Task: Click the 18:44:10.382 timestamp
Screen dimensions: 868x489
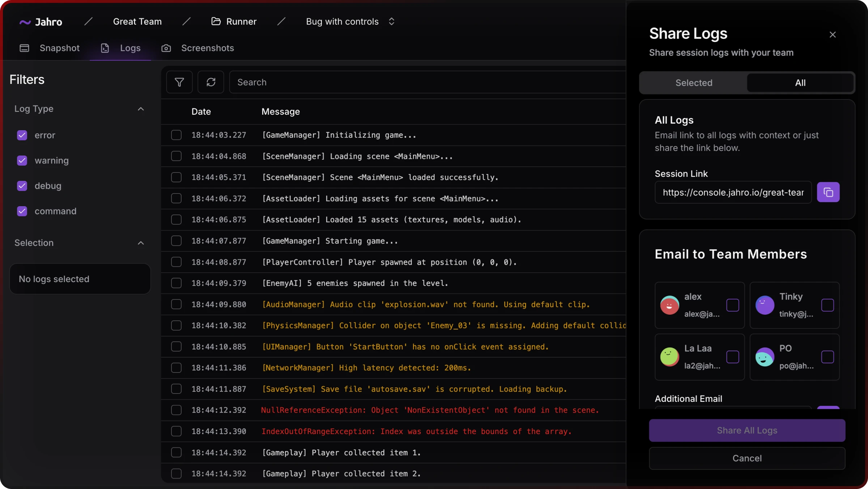Action: [219, 326]
